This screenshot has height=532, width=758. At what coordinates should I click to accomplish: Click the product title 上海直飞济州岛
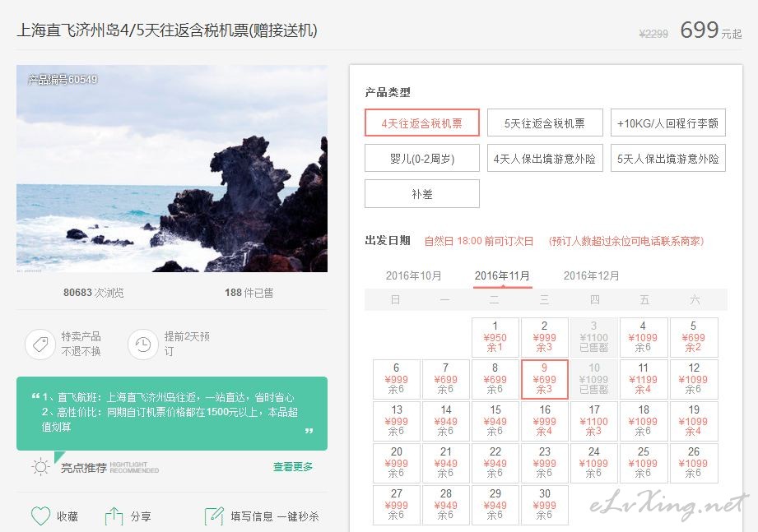(167, 30)
